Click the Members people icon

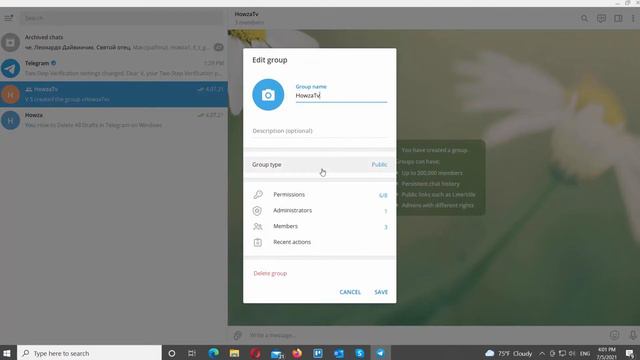pos(258,227)
